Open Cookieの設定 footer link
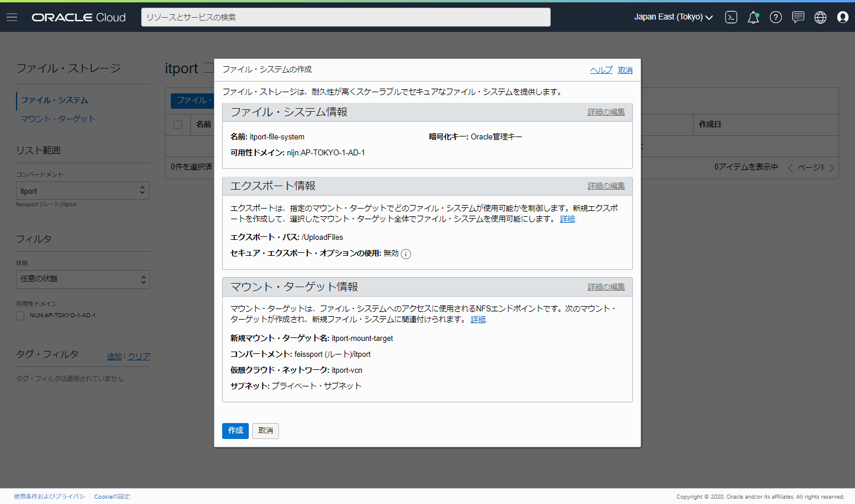The width and height of the screenshot is (855, 504). (x=112, y=496)
